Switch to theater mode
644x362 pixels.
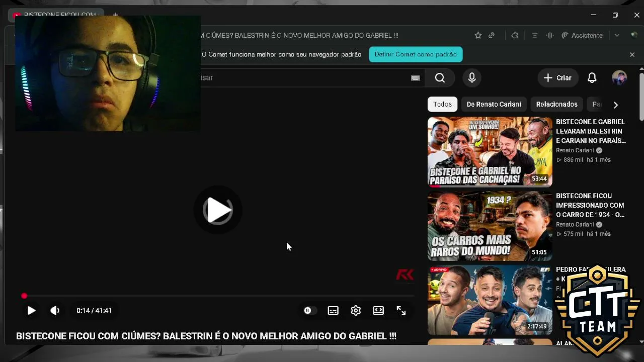click(378, 311)
